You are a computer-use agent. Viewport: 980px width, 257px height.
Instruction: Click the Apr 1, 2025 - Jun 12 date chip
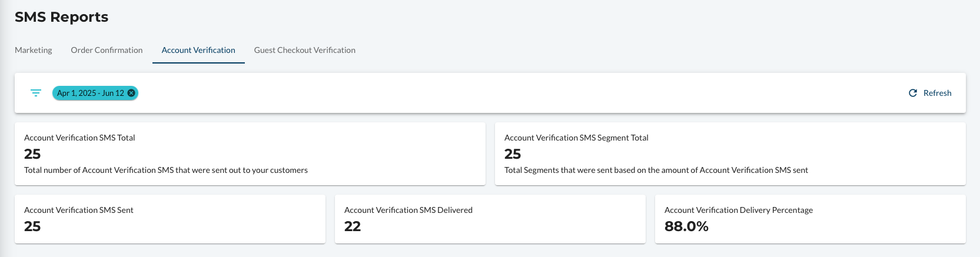(91, 93)
